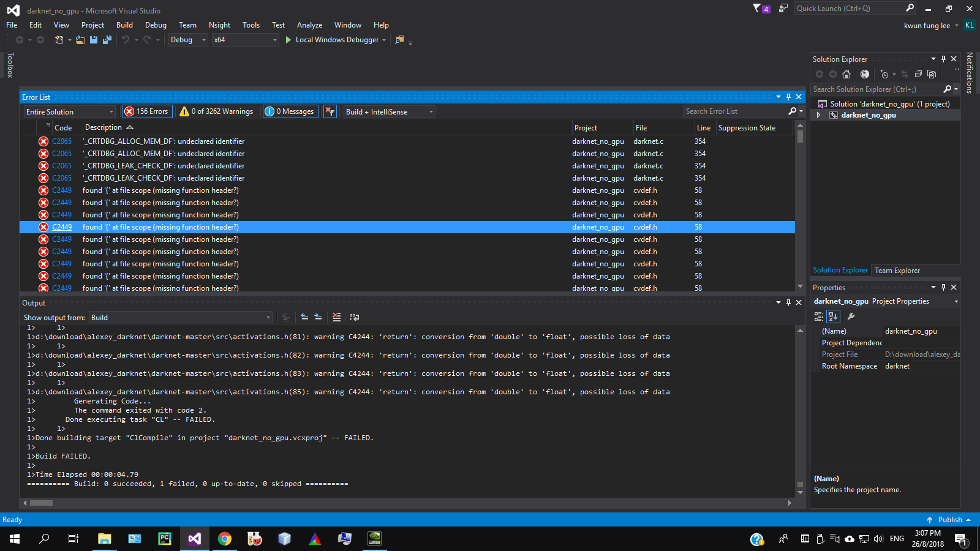The width and height of the screenshot is (980, 551).
Task: Click Collapse All in Solution Explorer
Action: [918, 74]
